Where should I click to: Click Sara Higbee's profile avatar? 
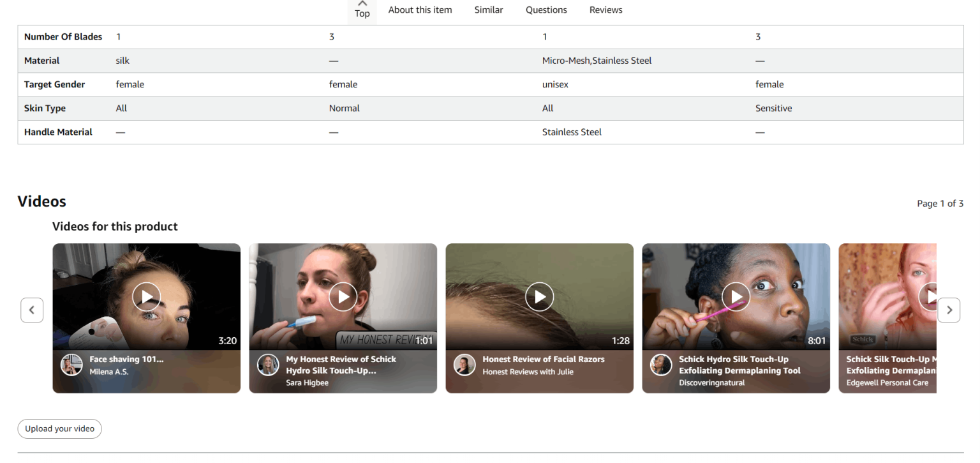(x=268, y=365)
